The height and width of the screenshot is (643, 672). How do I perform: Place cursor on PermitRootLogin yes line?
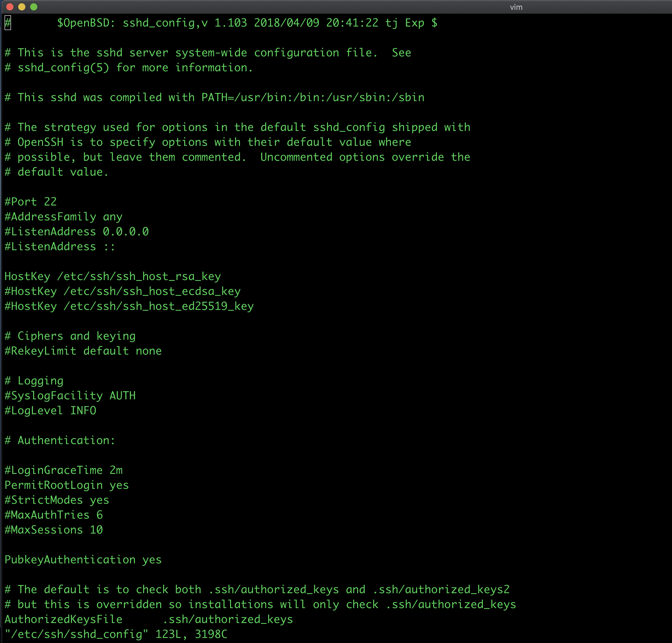point(67,485)
